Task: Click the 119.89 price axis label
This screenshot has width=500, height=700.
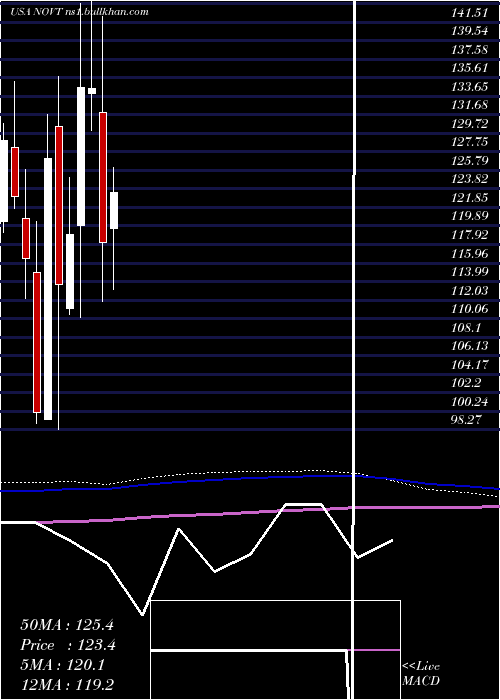Action: [x=470, y=216]
